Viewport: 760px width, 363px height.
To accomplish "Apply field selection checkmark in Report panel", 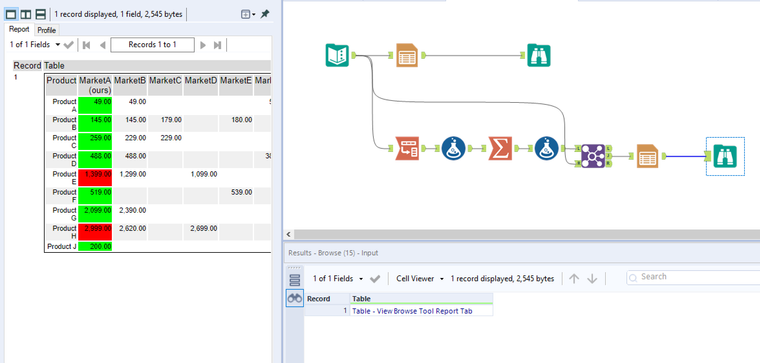I will coord(68,45).
